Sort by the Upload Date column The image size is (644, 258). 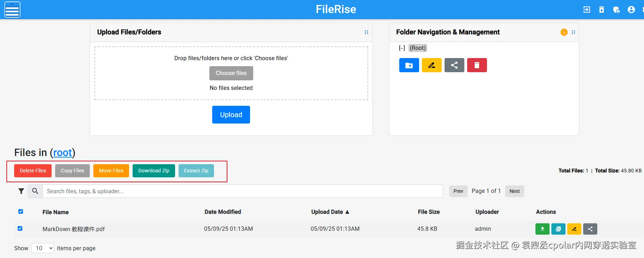tap(330, 212)
